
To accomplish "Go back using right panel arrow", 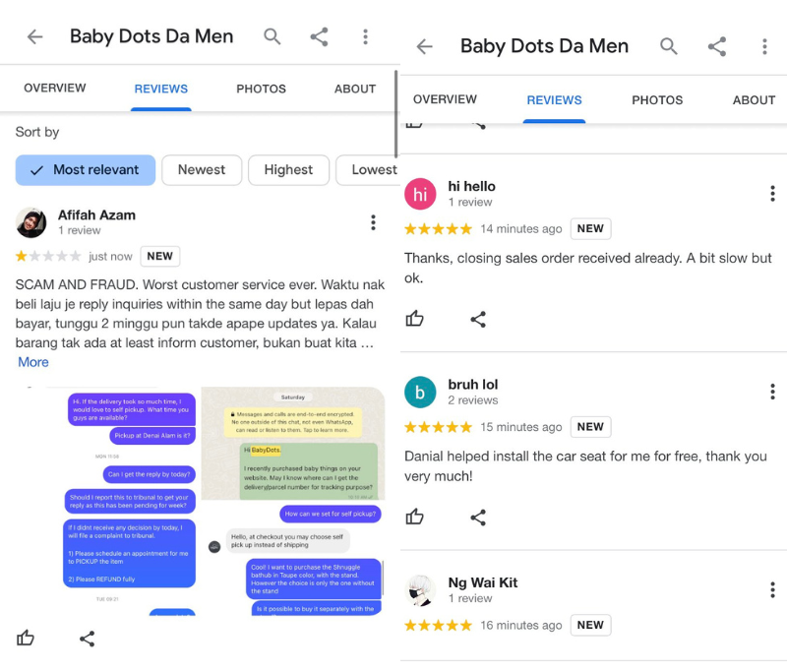I will click(425, 46).
